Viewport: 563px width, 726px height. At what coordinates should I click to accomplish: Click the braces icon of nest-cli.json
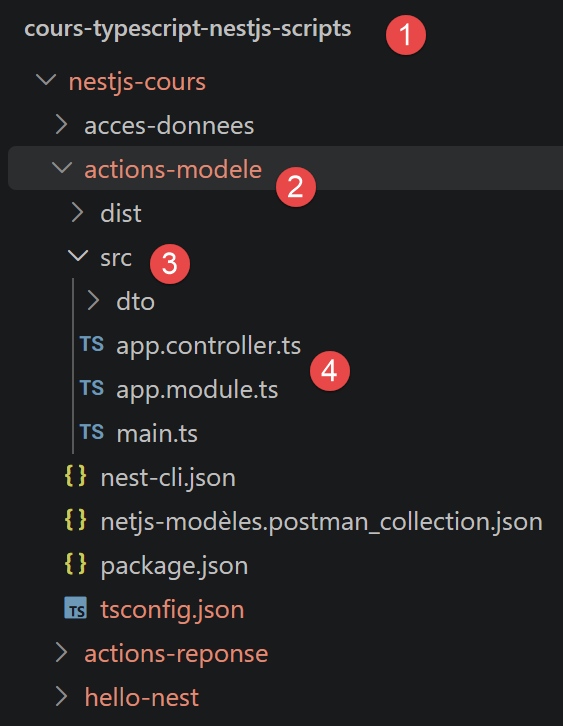pyautogui.click(x=75, y=476)
